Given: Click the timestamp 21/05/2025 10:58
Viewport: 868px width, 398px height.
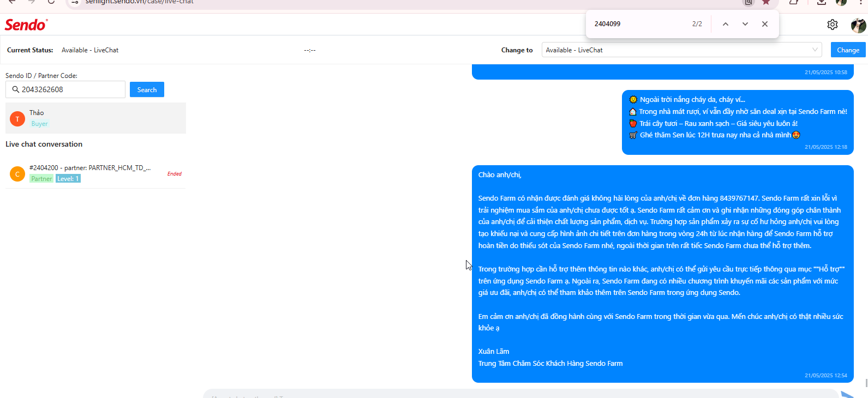Looking at the screenshot, I should point(826,73).
